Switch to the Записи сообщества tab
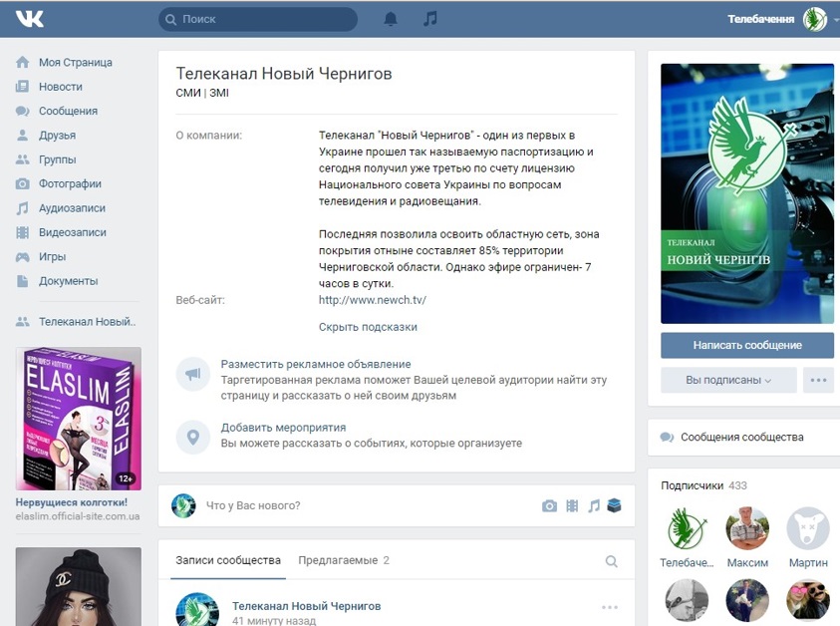 228,560
